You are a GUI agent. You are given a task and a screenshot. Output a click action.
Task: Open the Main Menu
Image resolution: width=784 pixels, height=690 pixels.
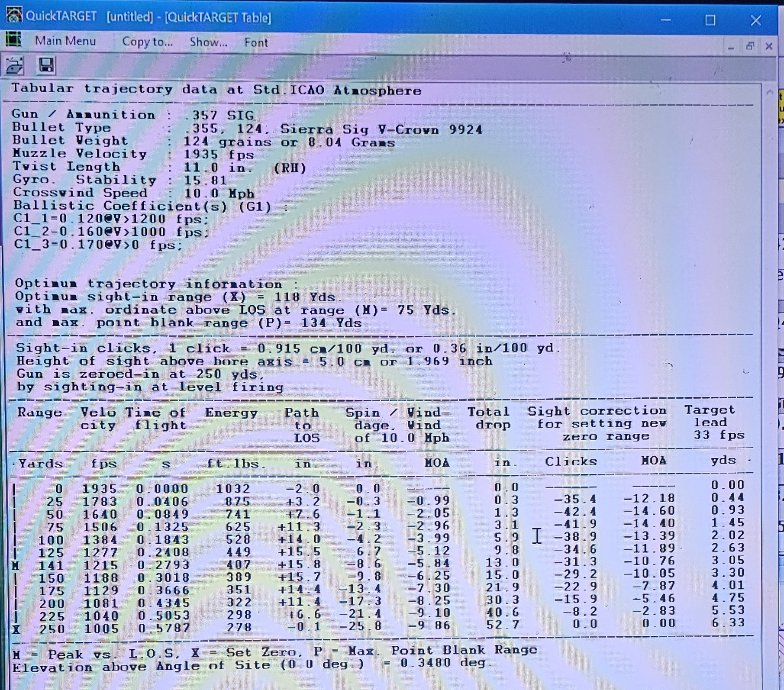(x=65, y=41)
